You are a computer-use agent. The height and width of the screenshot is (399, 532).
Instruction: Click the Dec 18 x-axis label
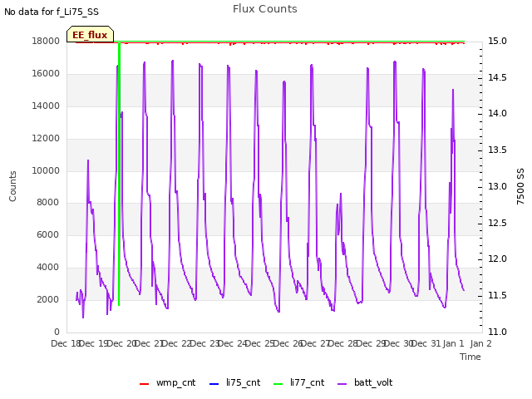point(66,343)
